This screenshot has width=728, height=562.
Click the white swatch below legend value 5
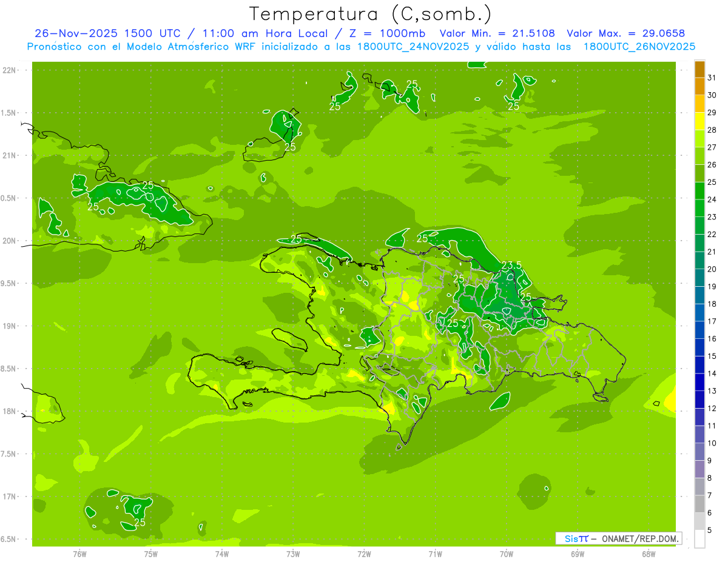(x=699, y=538)
